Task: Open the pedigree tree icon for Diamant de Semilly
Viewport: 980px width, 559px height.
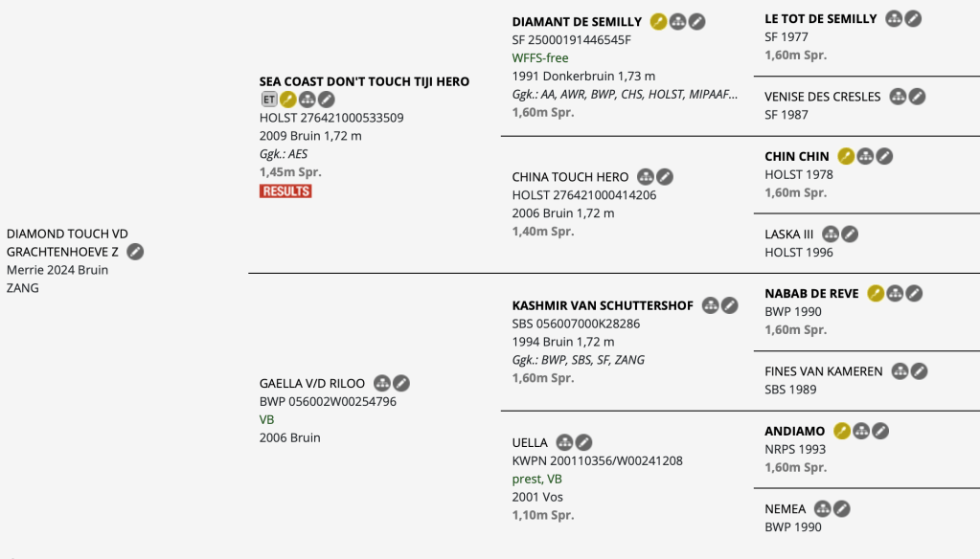Action: point(677,21)
